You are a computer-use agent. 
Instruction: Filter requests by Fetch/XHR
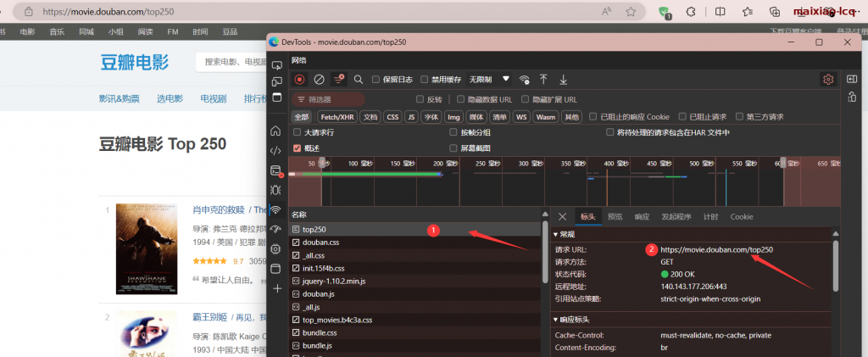point(337,117)
